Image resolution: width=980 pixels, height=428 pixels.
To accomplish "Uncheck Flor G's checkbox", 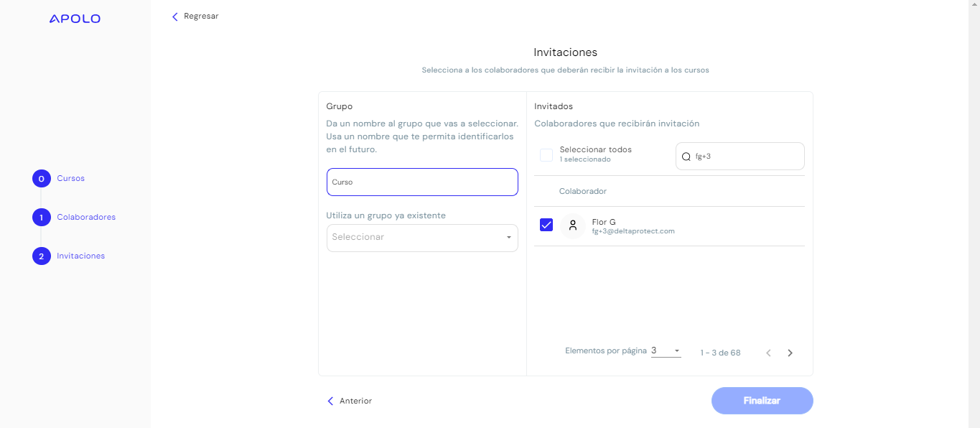I will (x=546, y=225).
